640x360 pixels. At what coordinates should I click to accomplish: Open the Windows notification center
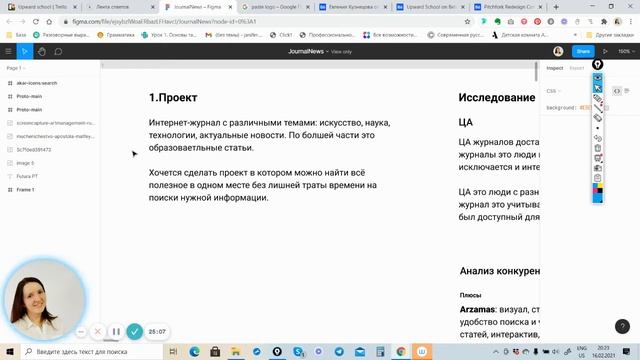pyautogui.click(x=627, y=351)
